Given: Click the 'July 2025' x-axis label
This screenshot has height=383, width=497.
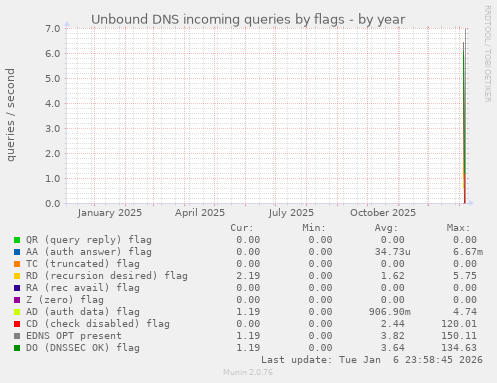Looking at the screenshot, I should tap(291, 213).
